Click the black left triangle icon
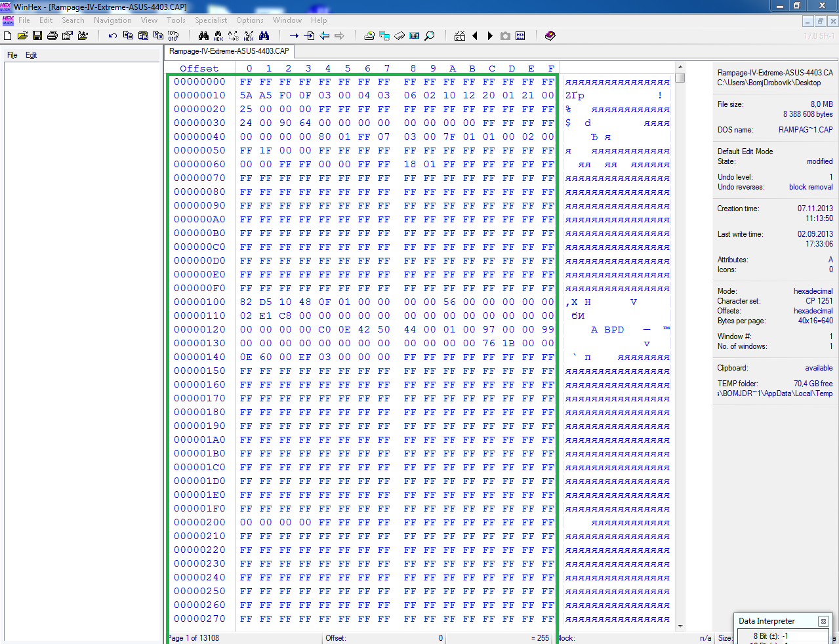The image size is (839, 644). [475, 35]
